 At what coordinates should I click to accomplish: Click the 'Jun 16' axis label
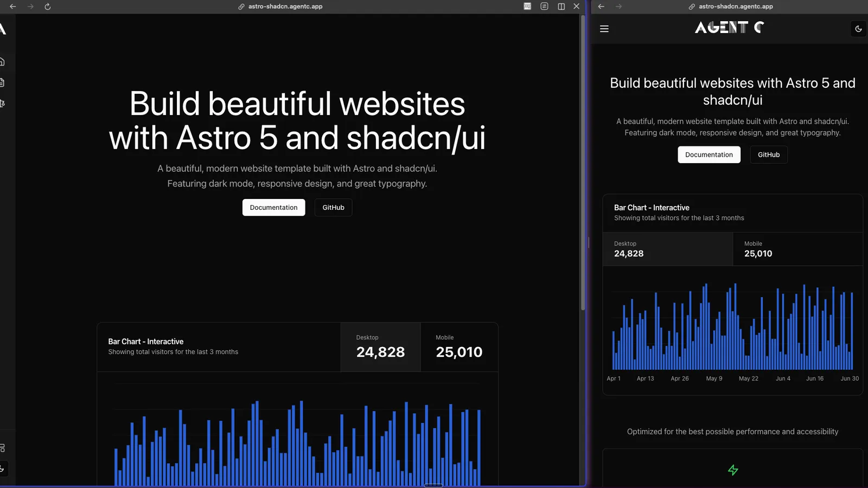(x=815, y=378)
